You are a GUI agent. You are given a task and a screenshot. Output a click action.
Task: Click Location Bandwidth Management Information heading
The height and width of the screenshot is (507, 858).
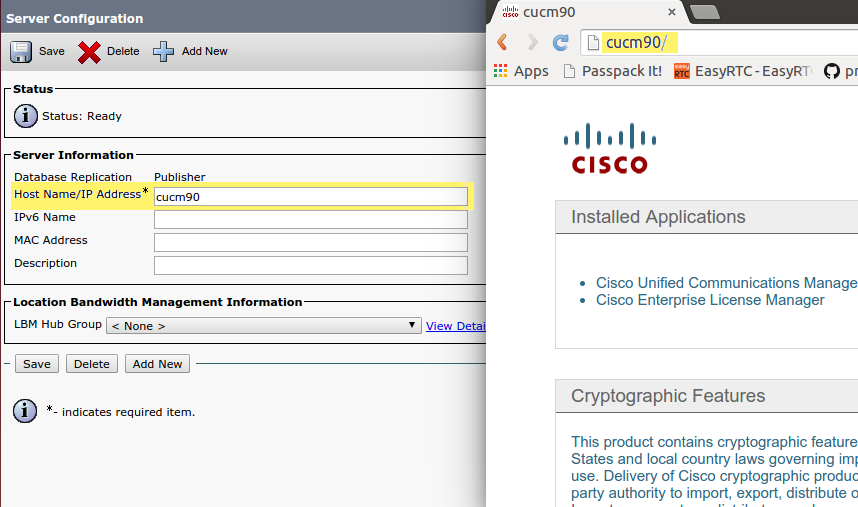158,302
